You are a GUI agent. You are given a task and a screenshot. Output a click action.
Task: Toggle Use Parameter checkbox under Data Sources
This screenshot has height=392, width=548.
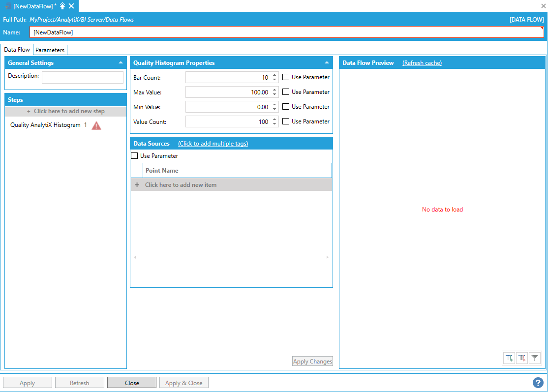[134, 156]
